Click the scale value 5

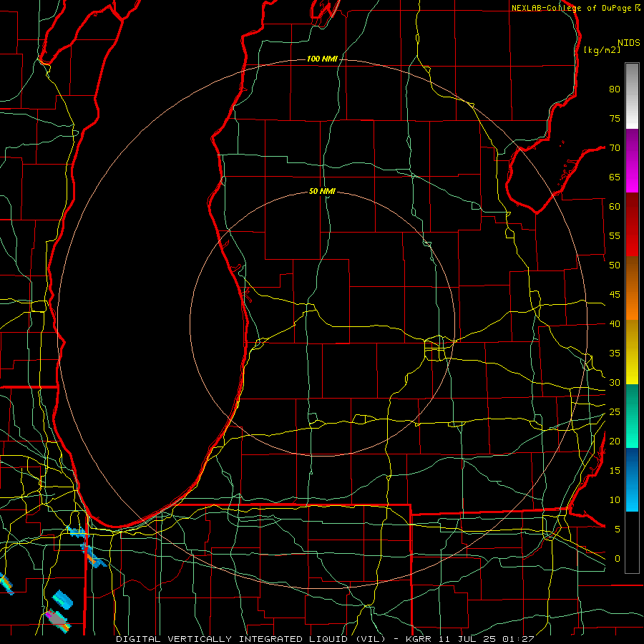pyautogui.click(x=617, y=529)
